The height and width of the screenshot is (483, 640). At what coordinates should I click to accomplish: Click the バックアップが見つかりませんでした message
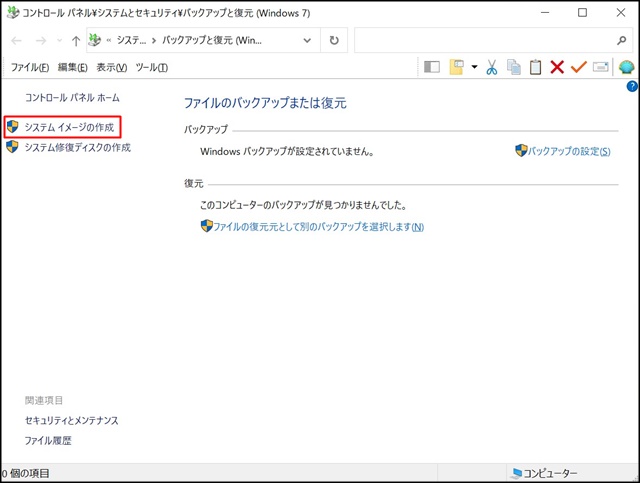coord(303,205)
